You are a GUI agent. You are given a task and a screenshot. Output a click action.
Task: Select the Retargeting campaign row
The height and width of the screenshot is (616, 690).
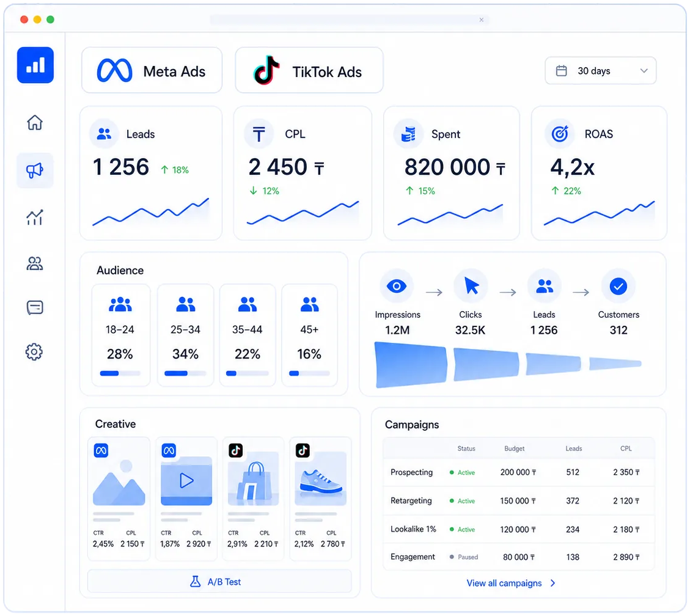(x=519, y=501)
